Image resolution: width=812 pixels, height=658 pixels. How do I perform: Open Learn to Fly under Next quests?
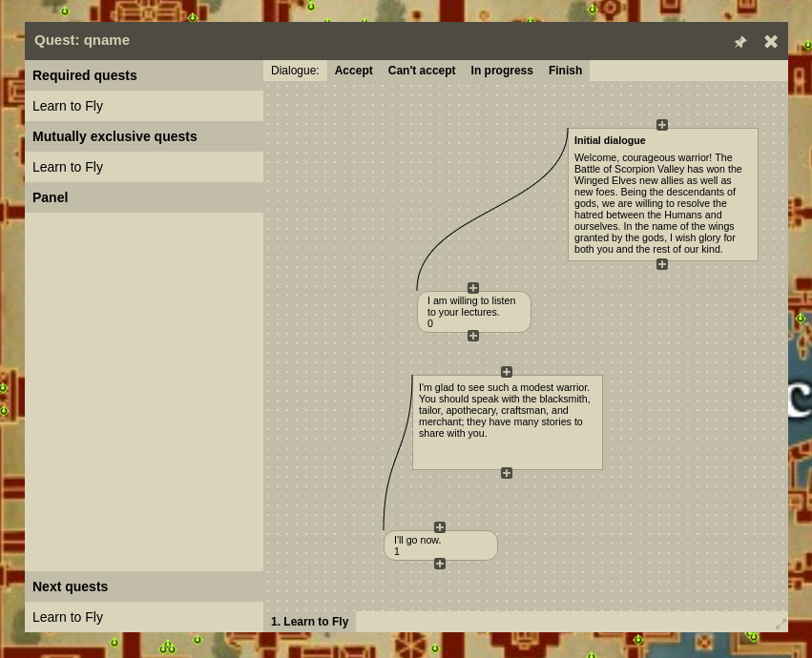pyautogui.click(x=68, y=617)
